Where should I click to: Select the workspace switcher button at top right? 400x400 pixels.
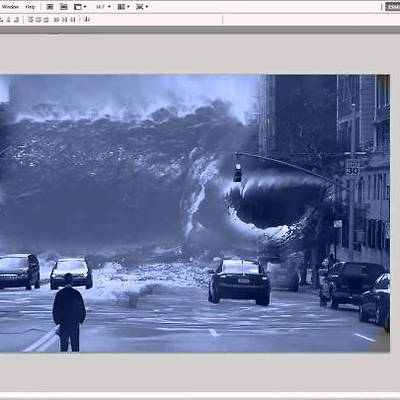pyautogui.click(x=393, y=7)
